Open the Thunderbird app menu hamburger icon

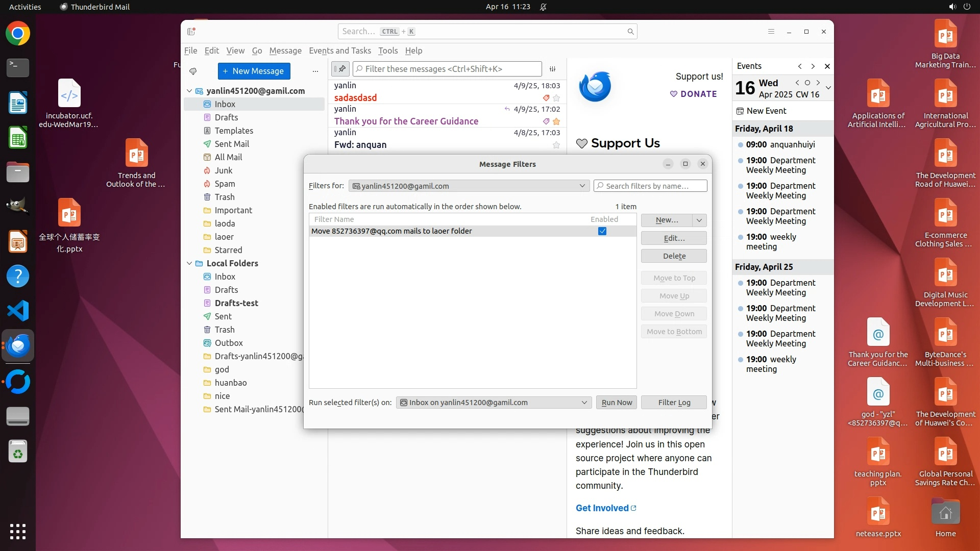(771, 32)
